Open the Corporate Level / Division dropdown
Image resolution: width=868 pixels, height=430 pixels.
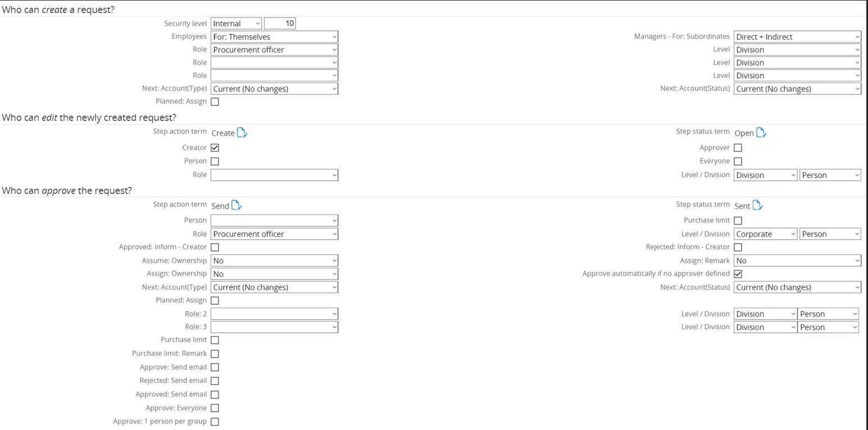[x=765, y=234]
